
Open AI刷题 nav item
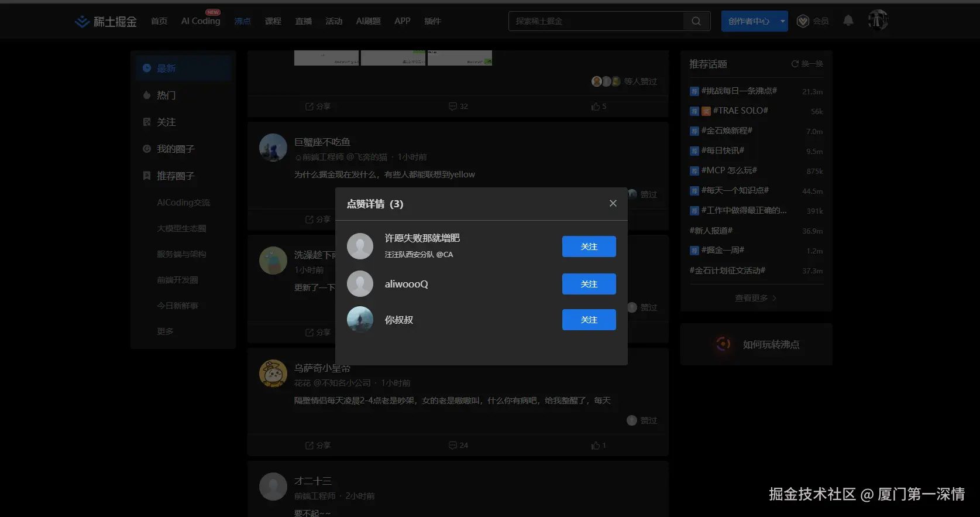coord(368,21)
